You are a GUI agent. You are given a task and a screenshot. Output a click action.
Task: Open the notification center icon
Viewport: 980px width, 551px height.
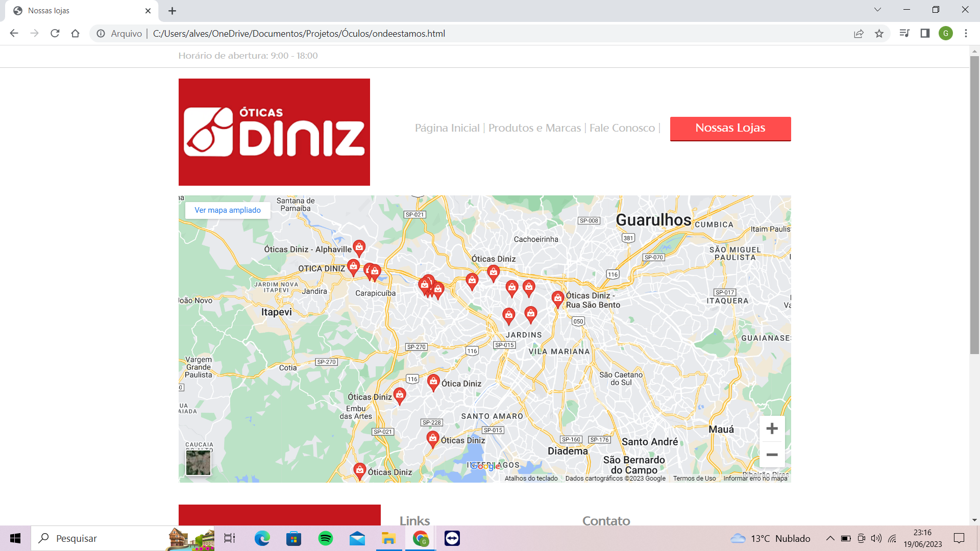pos(959,538)
